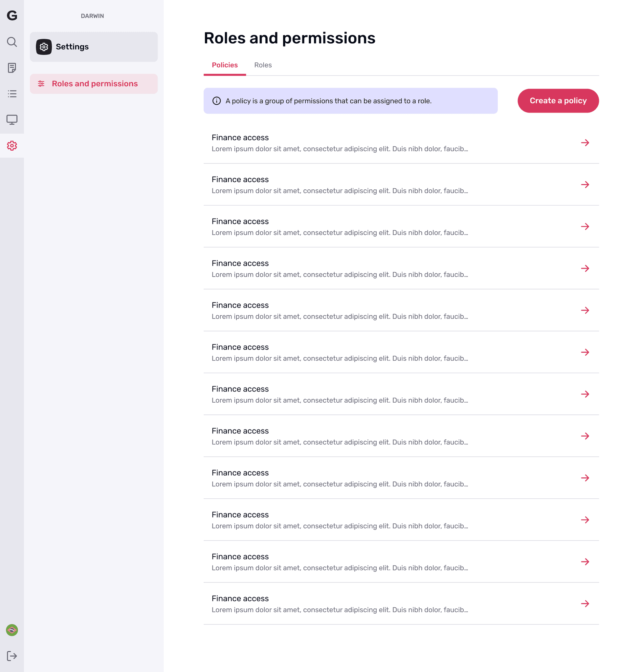Screen dimensions: 639x672
Task: Click the G logo icon in the sidebar
Action: coord(12,15)
